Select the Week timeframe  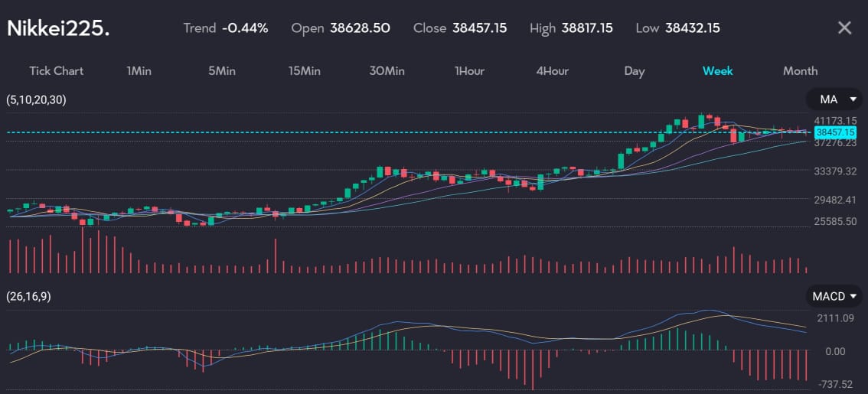[x=717, y=71]
